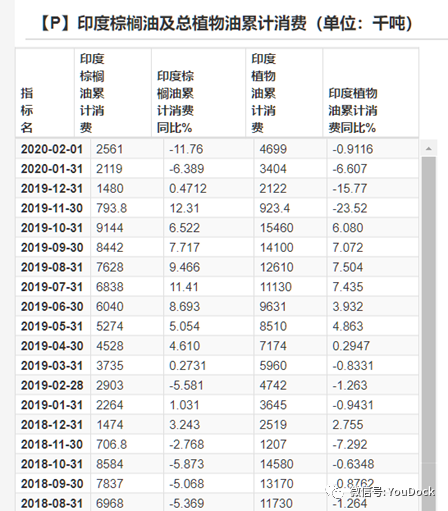
Task: Click the 印度植物油累计消费同比% column header
Action: pyautogui.click(x=370, y=93)
